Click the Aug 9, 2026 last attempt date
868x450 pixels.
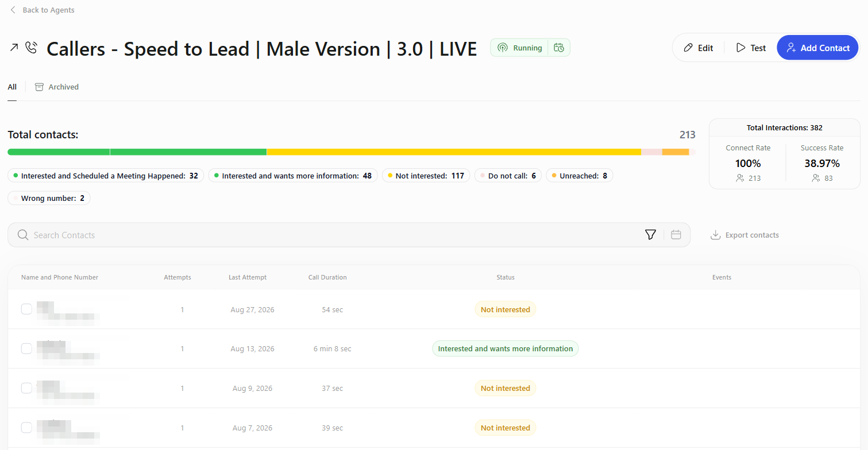coord(253,388)
